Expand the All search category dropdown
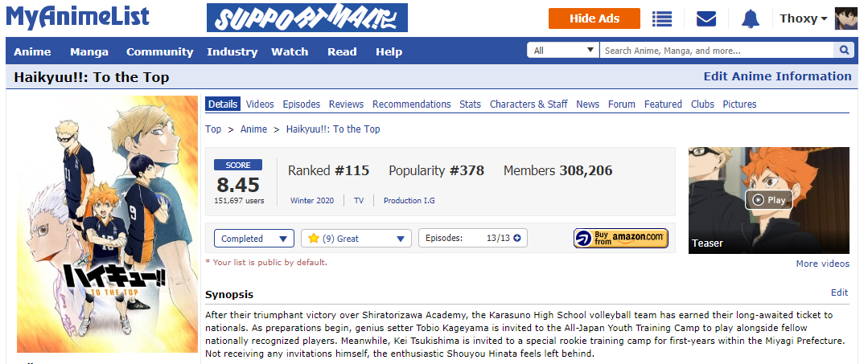Viewport: 868px width, 364px height. click(x=562, y=51)
